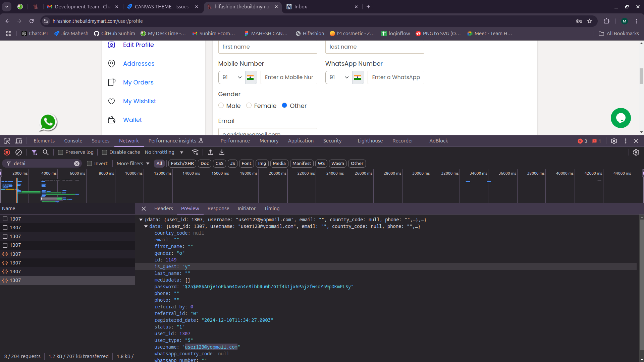Click the export HAR download icon

point(222,152)
